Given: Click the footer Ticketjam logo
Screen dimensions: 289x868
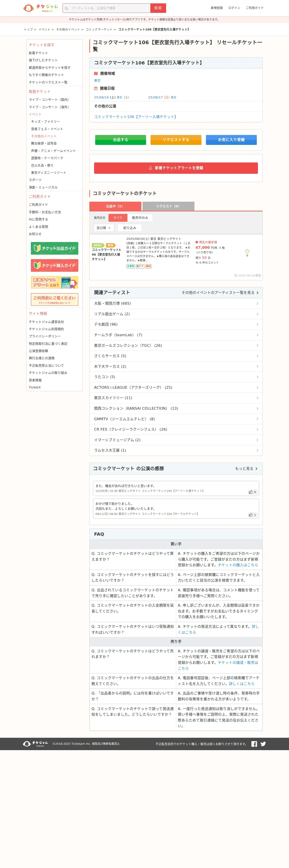Looking at the screenshot, I should coord(35,744).
